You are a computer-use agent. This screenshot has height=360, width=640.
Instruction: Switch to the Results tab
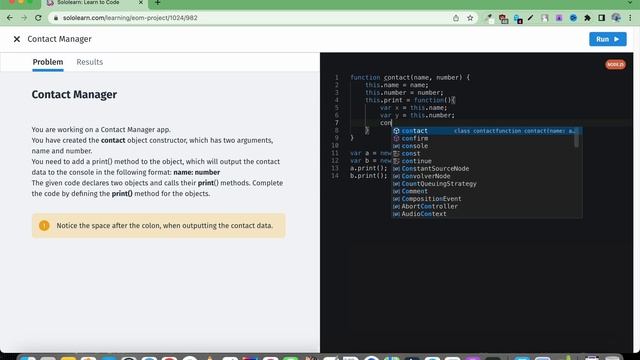click(x=89, y=62)
